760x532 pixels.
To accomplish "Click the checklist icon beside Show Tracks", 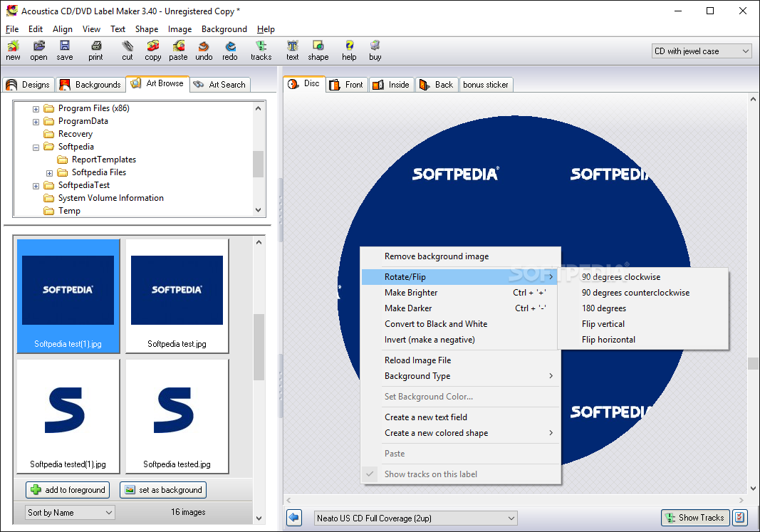I will [739, 518].
